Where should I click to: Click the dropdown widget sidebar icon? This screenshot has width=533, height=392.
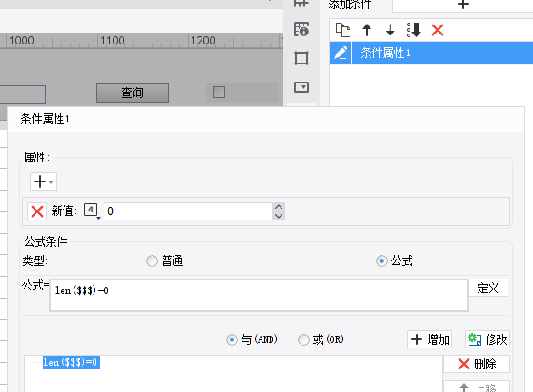[x=301, y=87]
